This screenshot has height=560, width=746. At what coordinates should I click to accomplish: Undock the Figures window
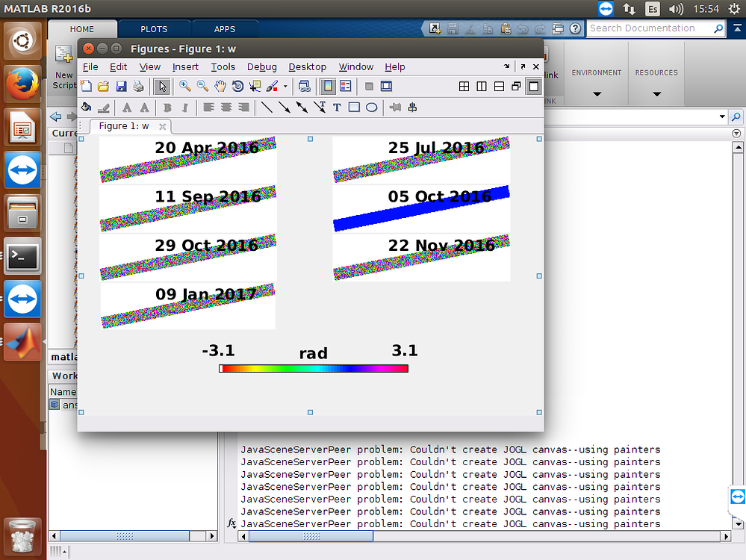point(523,66)
